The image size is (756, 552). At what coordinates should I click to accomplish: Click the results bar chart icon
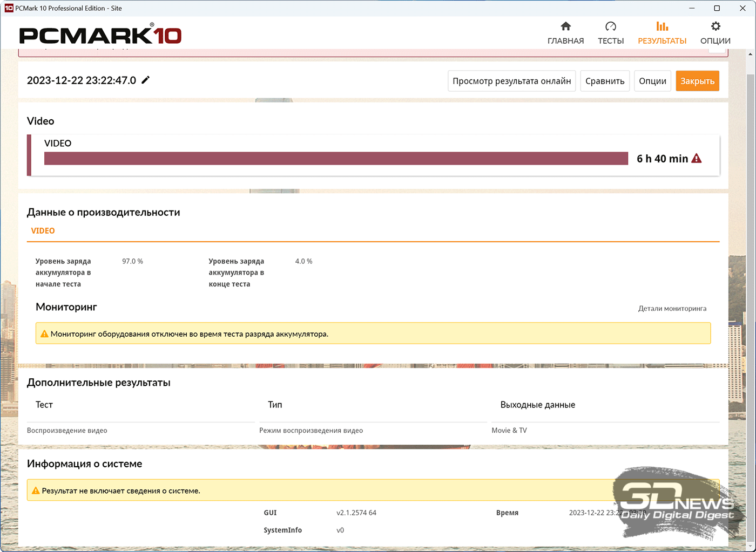click(662, 26)
